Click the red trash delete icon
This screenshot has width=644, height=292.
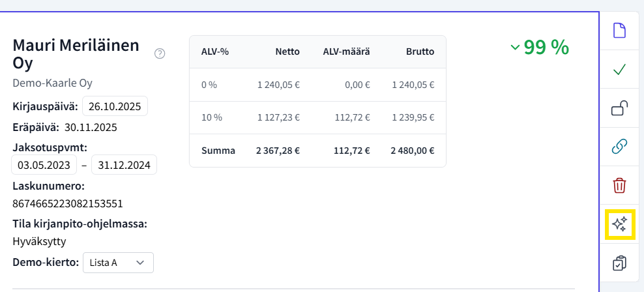click(619, 186)
